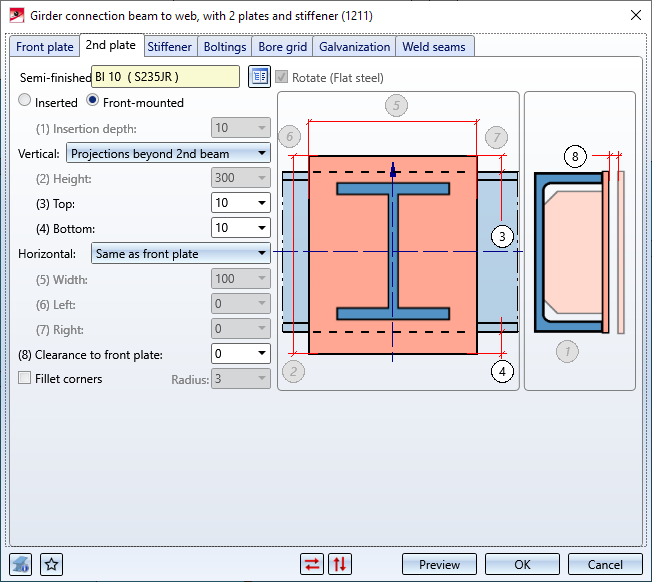Select the Front-mounted radio option

tap(93, 102)
